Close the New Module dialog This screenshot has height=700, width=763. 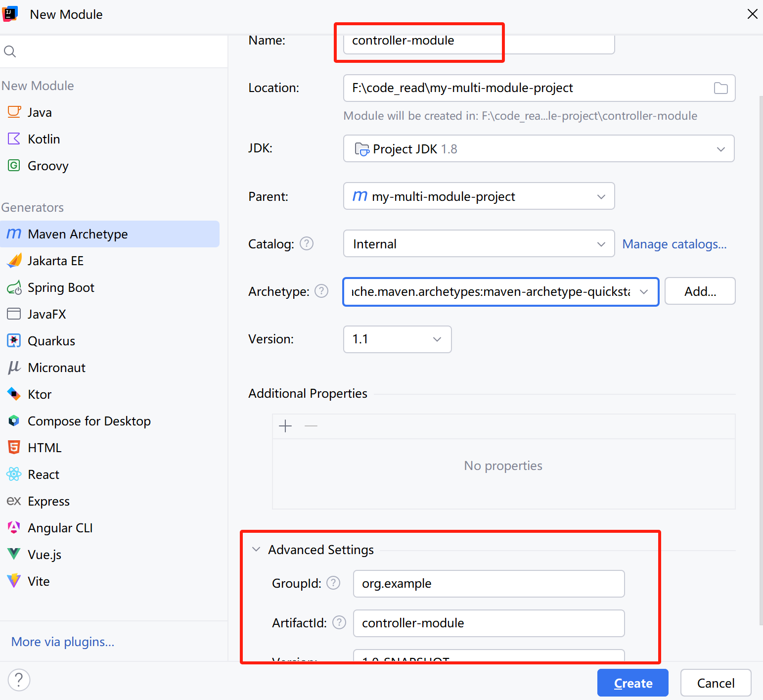point(752,14)
